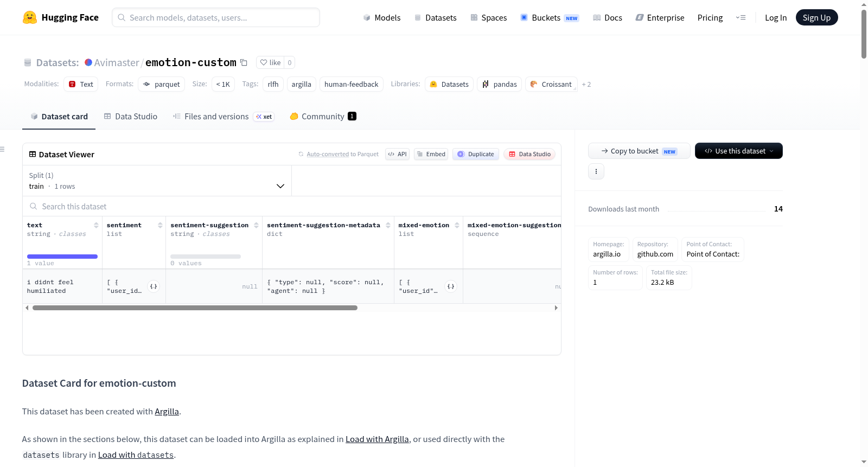
Task: Open Files and versions tab
Action: click(224, 117)
